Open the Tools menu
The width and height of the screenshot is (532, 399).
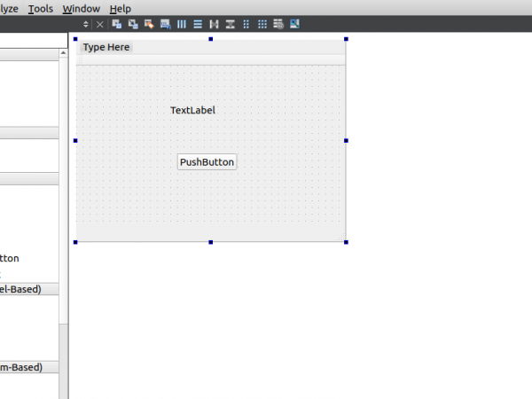click(40, 8)
